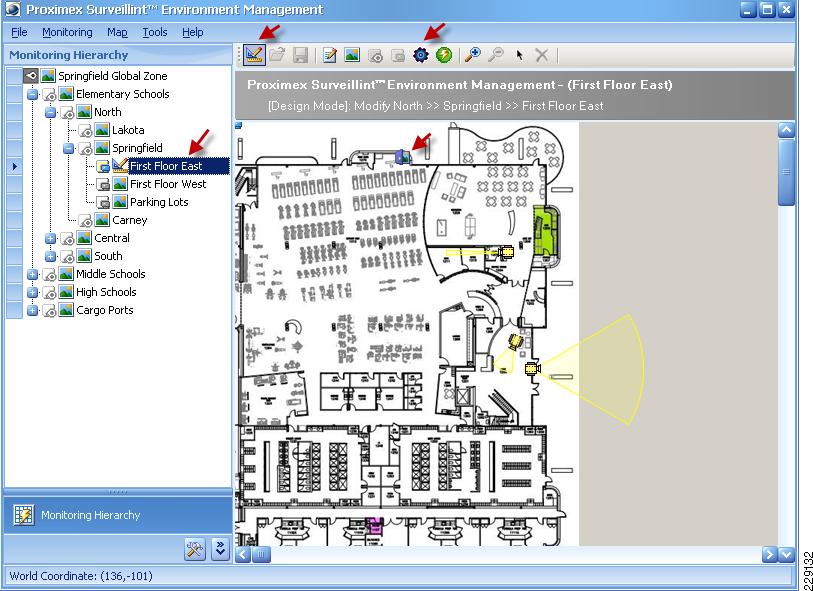This screenshot has width=813, height=591.
Task: Click the blue gear sensor toolbar icon
Action: [x=421, y=55]
